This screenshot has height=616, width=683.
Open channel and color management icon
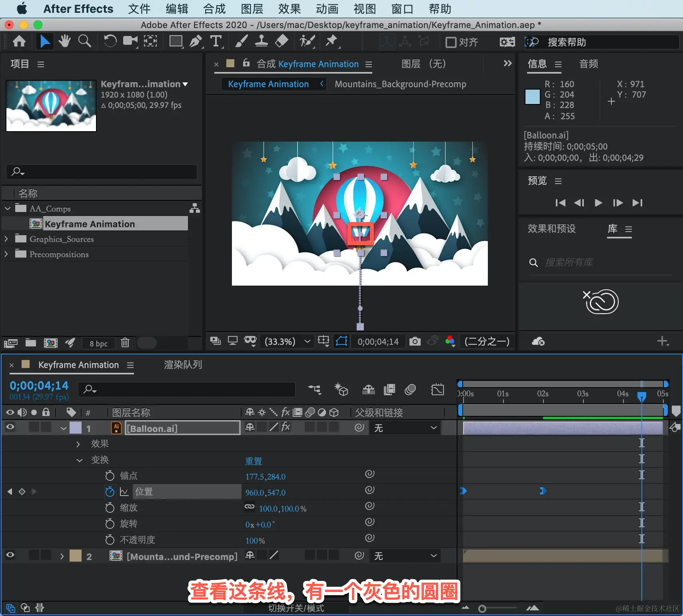[x=450, y=341]
